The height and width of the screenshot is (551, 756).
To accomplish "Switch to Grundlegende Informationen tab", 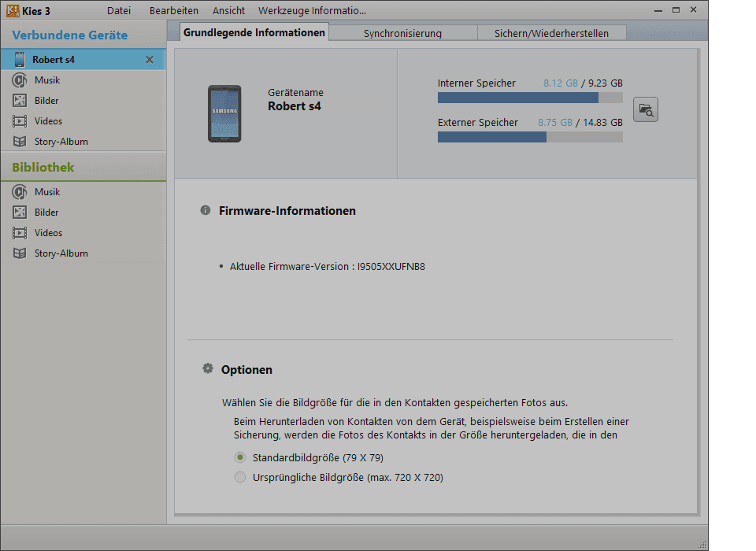I will (x=254, y=32).
